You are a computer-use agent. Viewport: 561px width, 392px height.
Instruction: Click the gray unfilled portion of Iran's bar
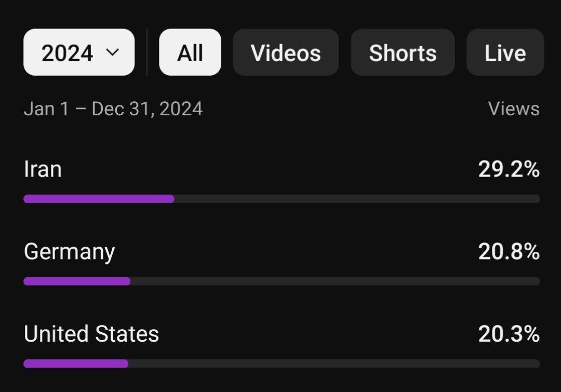[x=356, y=199]
